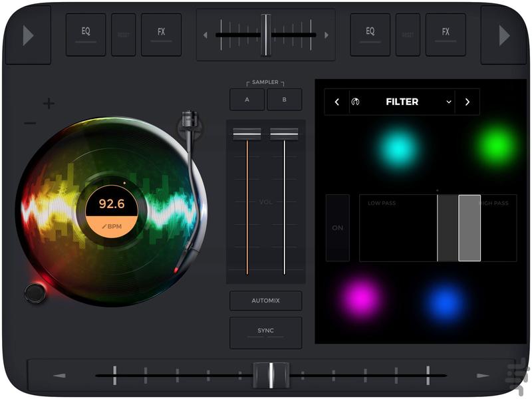
Task: Click the minus pitch icon
Action: [30, 123]
